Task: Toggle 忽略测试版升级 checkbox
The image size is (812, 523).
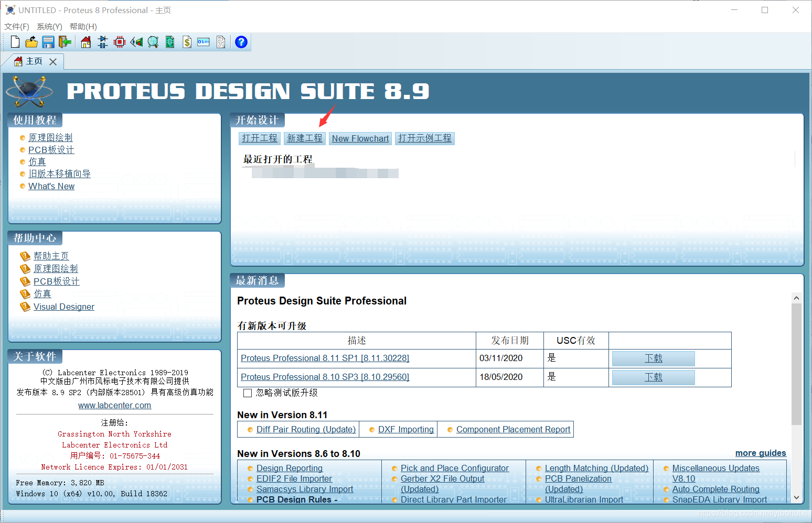Action: [248, 393]
